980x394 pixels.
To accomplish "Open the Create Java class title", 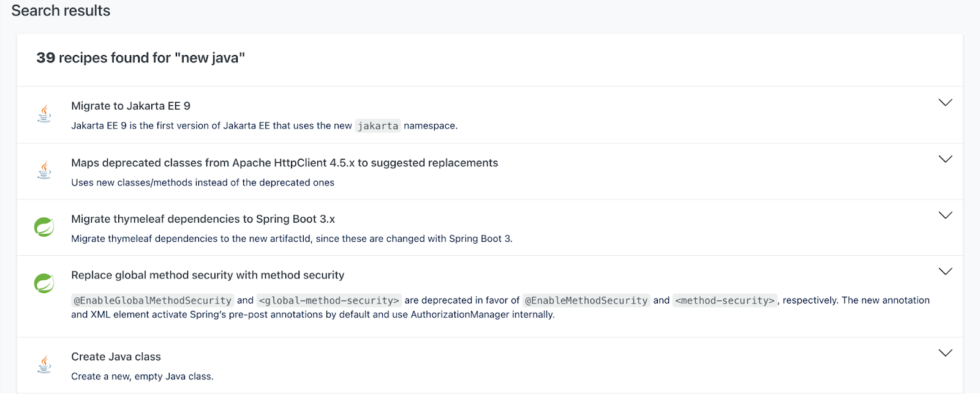I will point(116,357).
